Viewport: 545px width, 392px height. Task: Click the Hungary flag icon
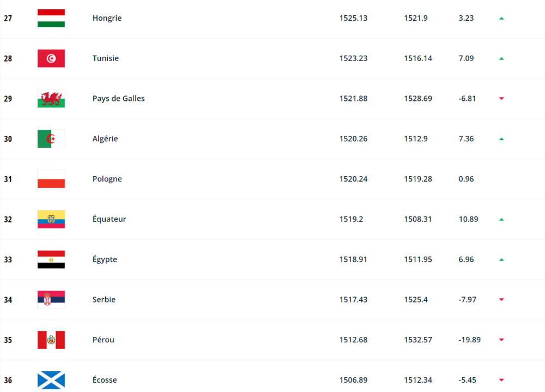point(51,18)
